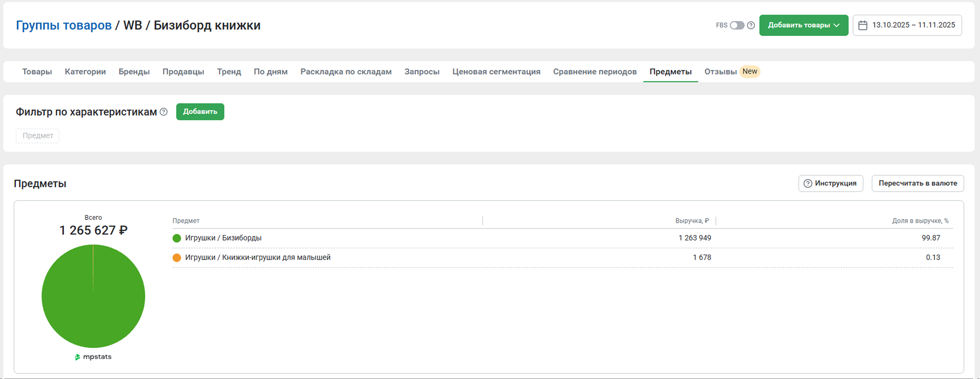This screenshot has width=980, height=379.
Task: Click help icon beside Фильтр по характеристикам
Action: pyautogui.click(x=164, y=112)
